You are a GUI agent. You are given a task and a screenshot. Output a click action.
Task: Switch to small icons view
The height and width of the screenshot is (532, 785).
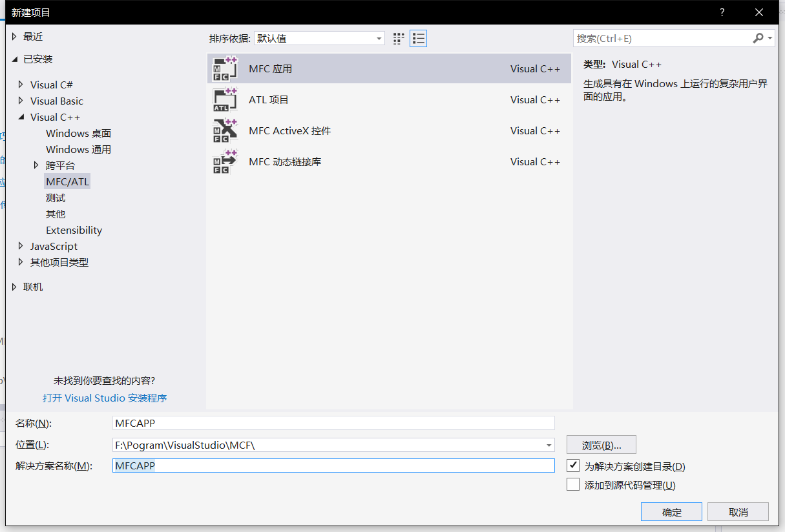pos(399,39)
